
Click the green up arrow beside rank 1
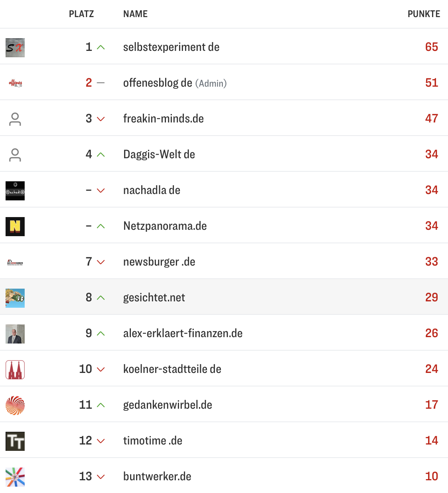click(x=101, y=48)
